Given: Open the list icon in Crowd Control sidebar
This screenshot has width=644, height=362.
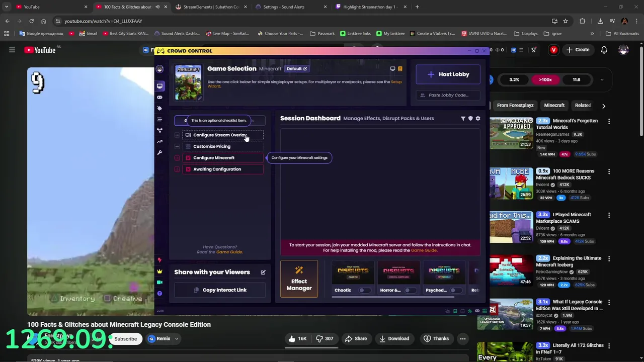Looking at the screenshot, I should click(159, 119).
